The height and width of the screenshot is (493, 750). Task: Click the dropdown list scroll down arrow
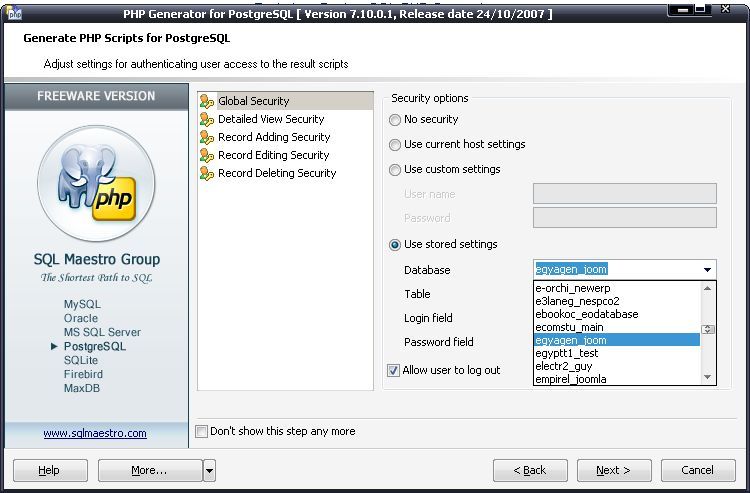point(707,377)
